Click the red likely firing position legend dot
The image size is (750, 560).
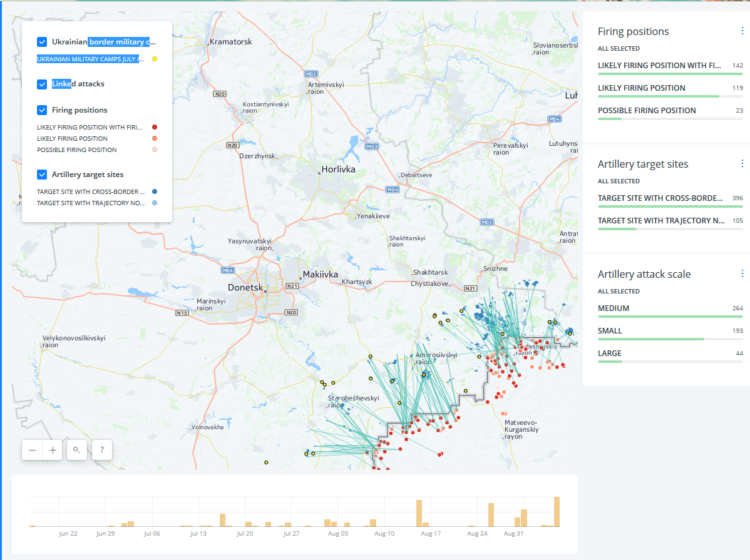coord(155,127)
